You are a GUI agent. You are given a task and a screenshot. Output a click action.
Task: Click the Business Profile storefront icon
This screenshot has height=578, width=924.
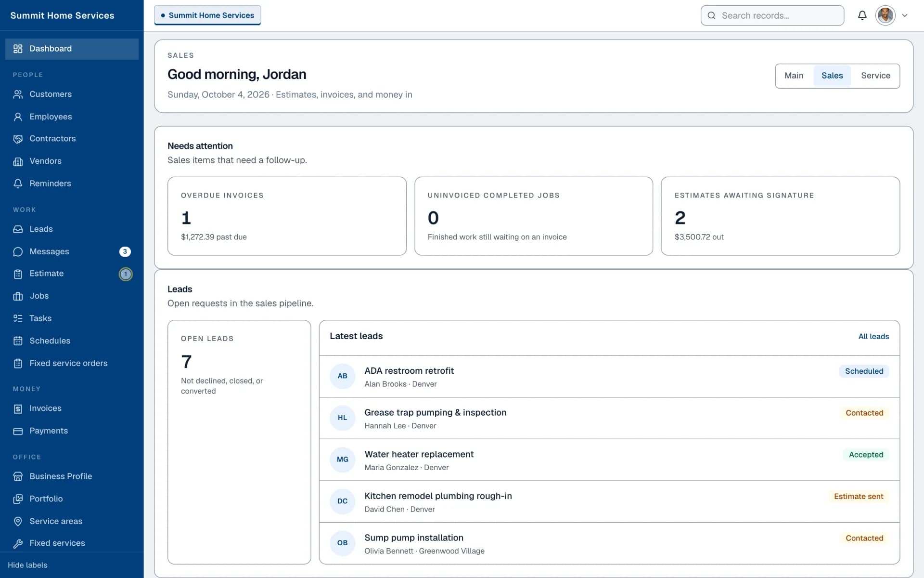coord(18,476)
